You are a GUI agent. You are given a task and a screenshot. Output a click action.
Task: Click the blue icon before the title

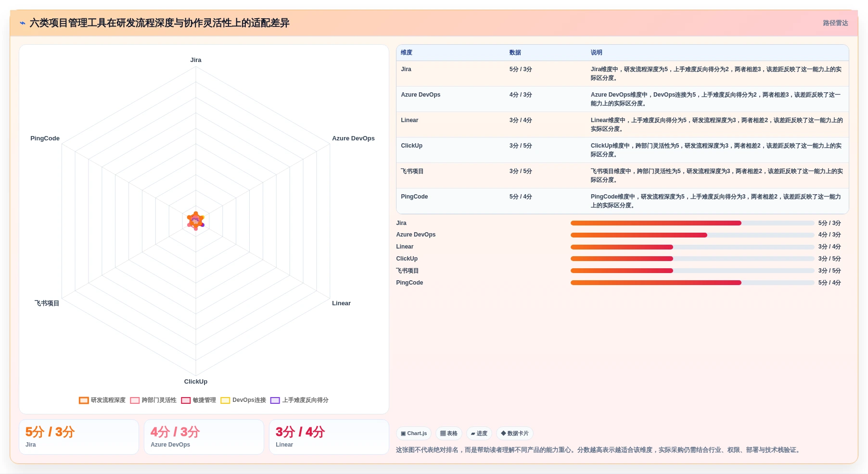pos(23,23)
